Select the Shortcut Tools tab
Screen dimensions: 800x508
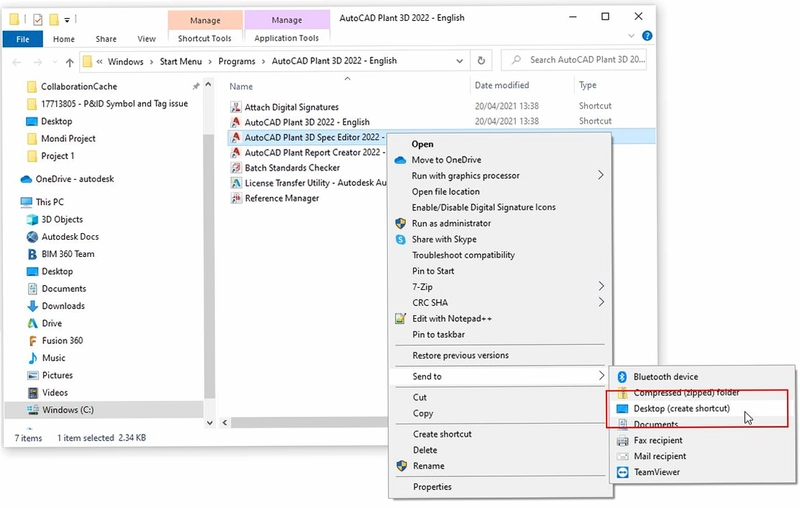[x=205, y=38]
